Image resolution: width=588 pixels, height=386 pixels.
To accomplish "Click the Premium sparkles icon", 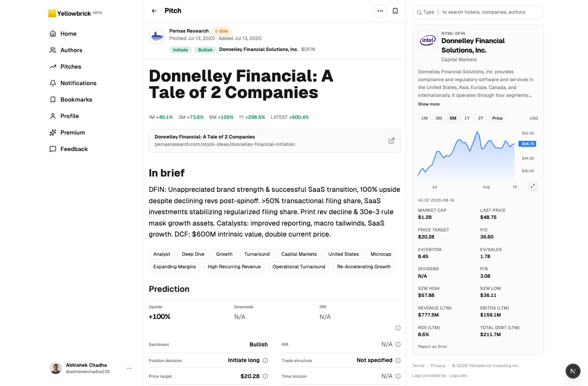I will pos(53,133).
